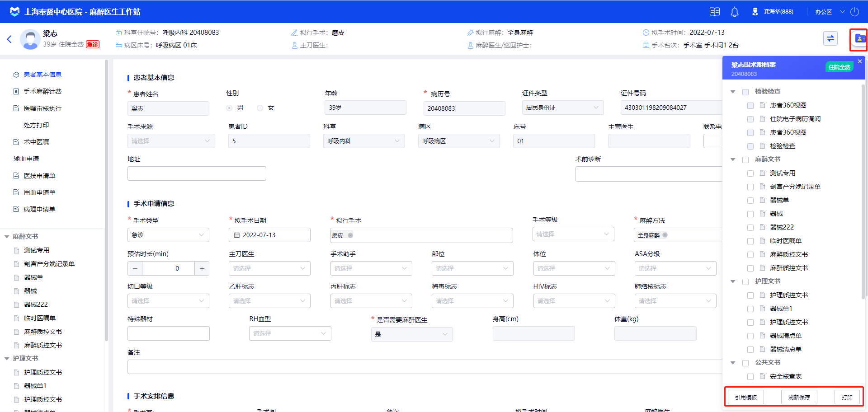Select the 女 radio button
The image size is (868, 412).
point(260,108)
